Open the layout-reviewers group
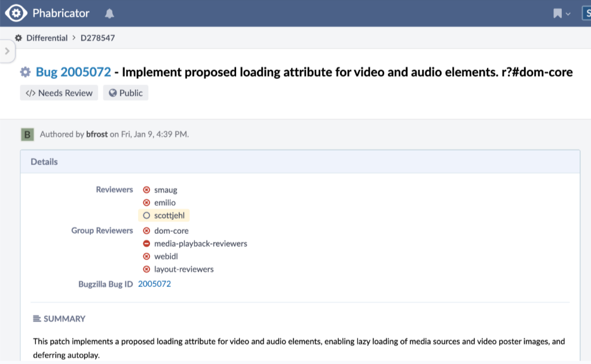This screenshot has height=364, width=591. coord(183,269)
